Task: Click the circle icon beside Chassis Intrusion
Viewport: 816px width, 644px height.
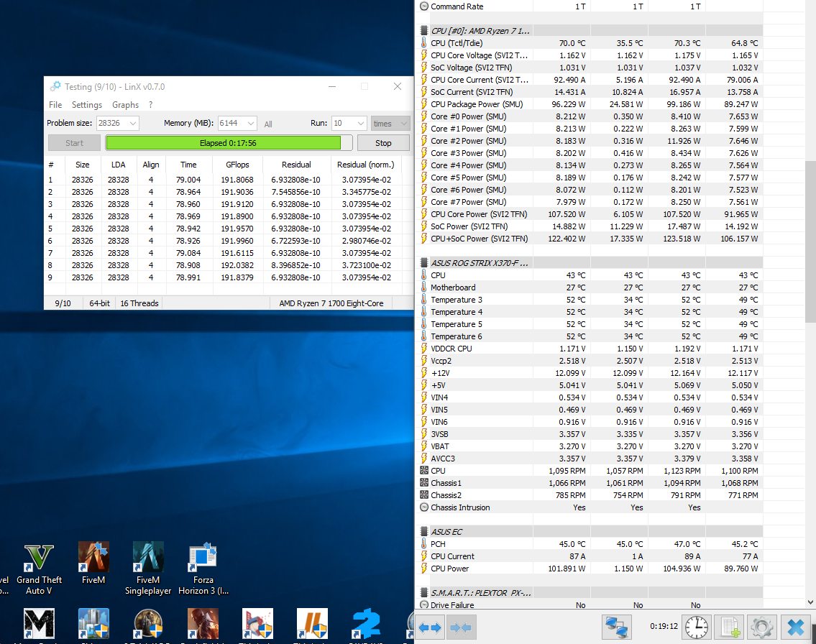Action: [x=423, y=507]
